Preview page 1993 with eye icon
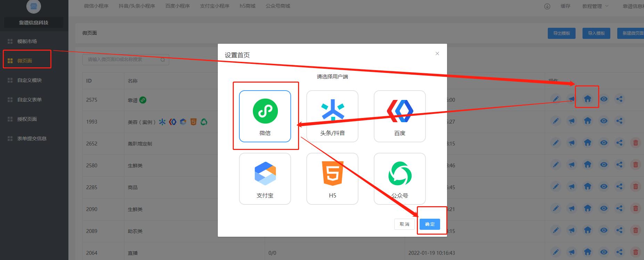 [604, 121]
